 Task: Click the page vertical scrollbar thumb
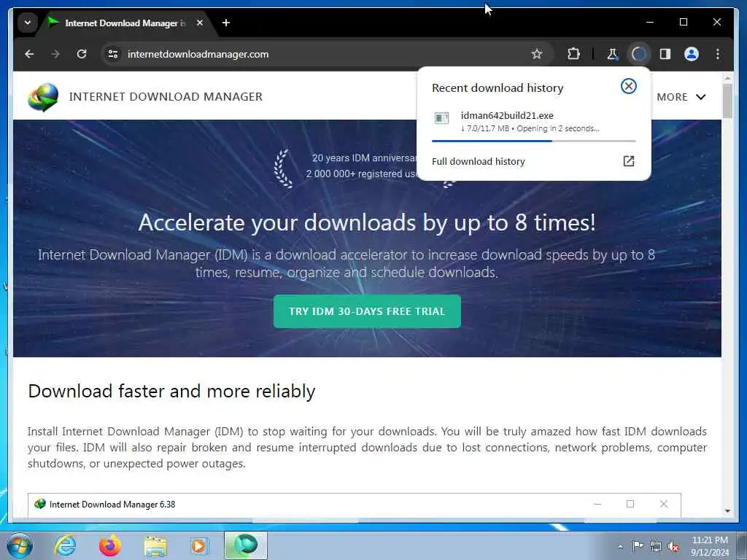[x=727, y=101]
